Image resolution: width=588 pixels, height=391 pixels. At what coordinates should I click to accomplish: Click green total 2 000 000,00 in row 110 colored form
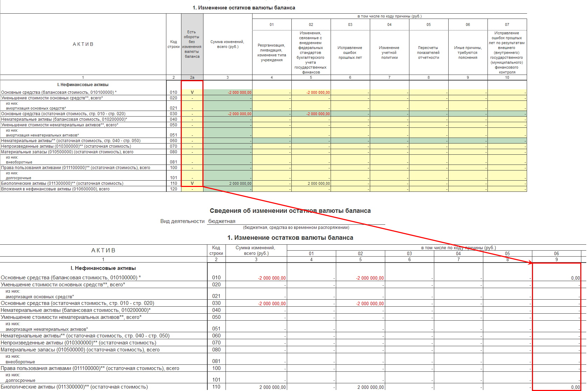pyautogui.click(x=228, y=183)
